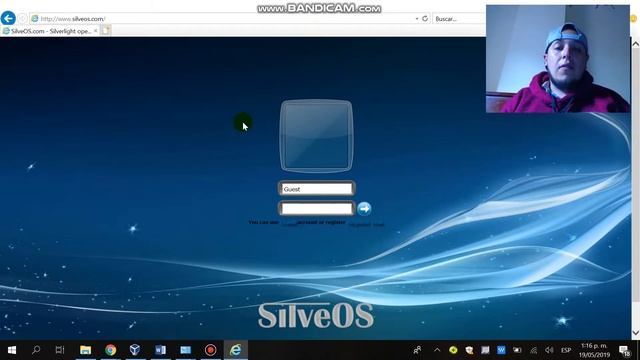Click the Guest username field
The width and height of the screenshot is (640, 360).
click(x=317, y=189)
